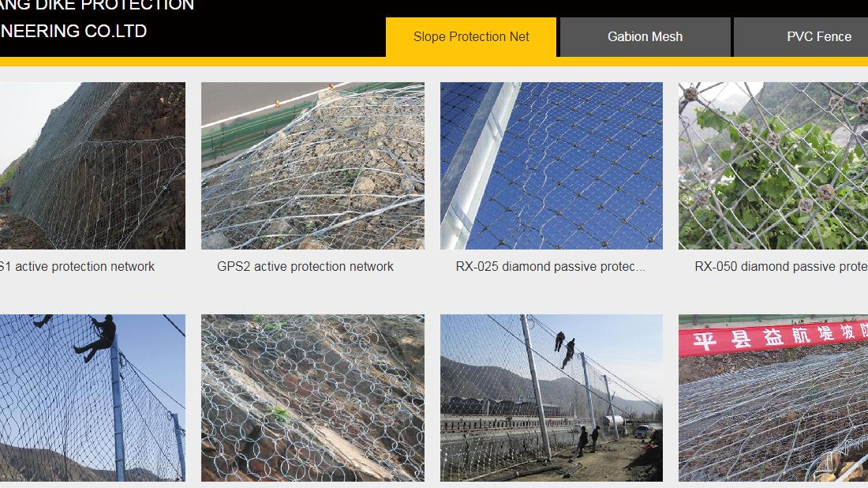Open the slope mesh photo with red banner

[x=773, y=398]
